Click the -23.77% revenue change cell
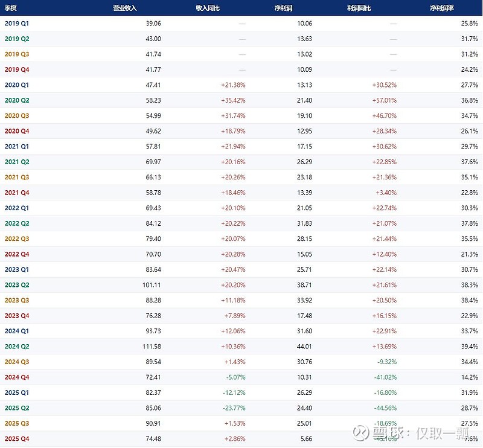The image size is (483, 448). click(x=232, y=408)
